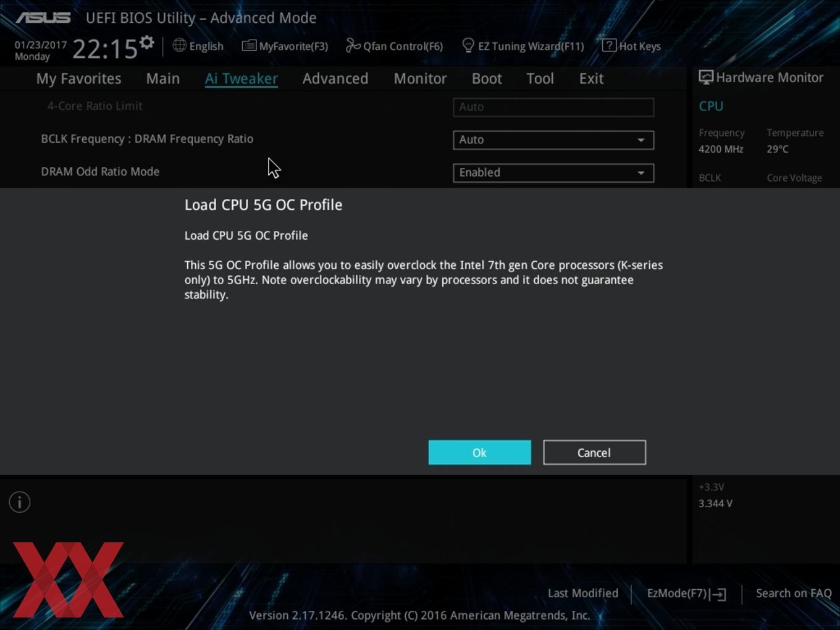Screen dimensions: 840x630
Task: Click the ASUS logo
Action: pyautogui.click(x=43, y=17)
